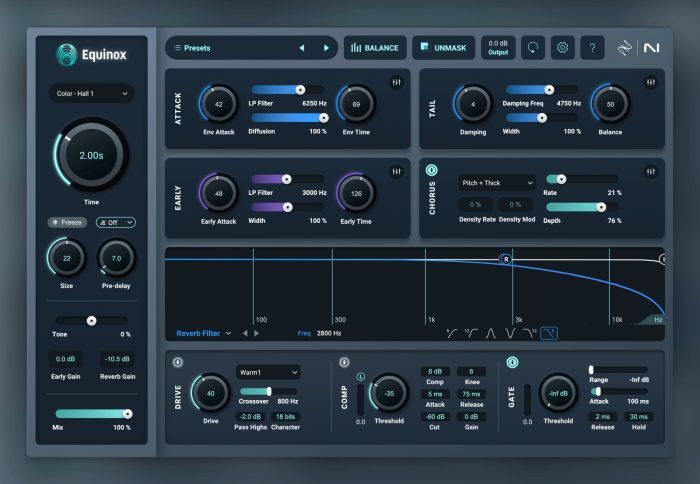Enable the Drive section power button
The image size is (700, 484).
(x=178, y=362)
